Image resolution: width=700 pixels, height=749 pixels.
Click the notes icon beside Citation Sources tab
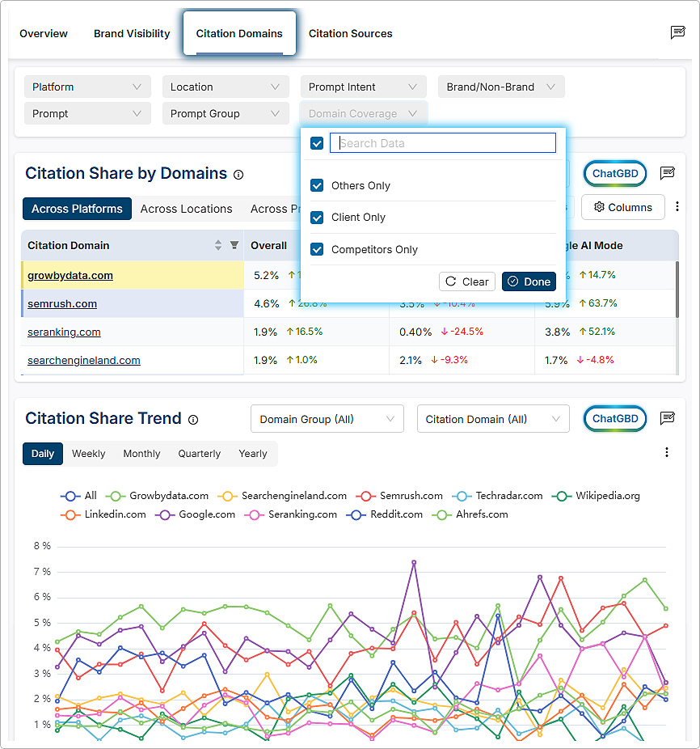(x=677, y=33)
